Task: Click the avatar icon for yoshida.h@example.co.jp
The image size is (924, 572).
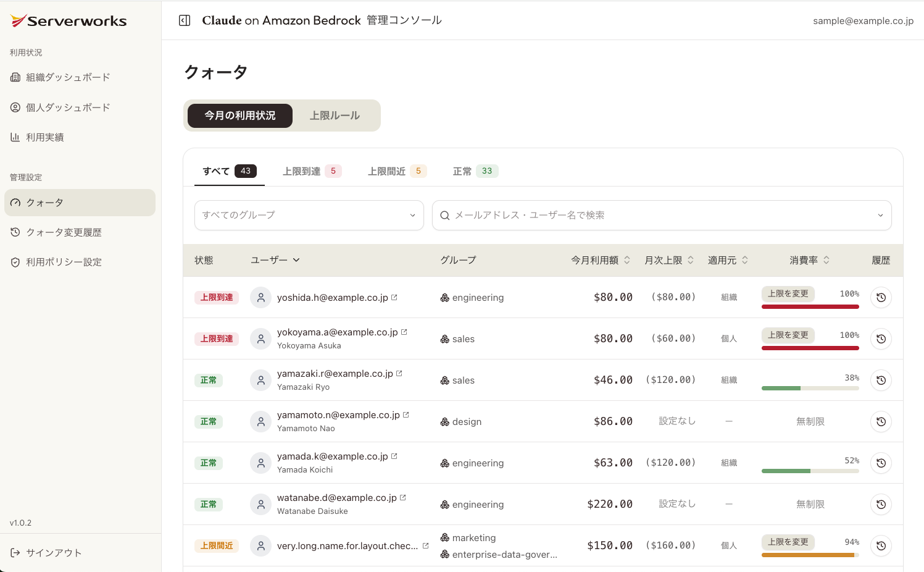Action: coord(261,298)
